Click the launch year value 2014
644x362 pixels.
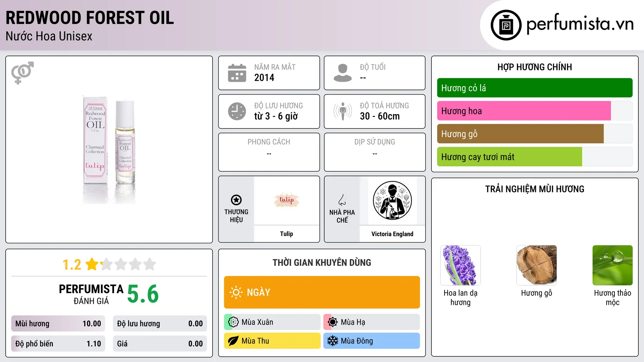click(264, 78)
